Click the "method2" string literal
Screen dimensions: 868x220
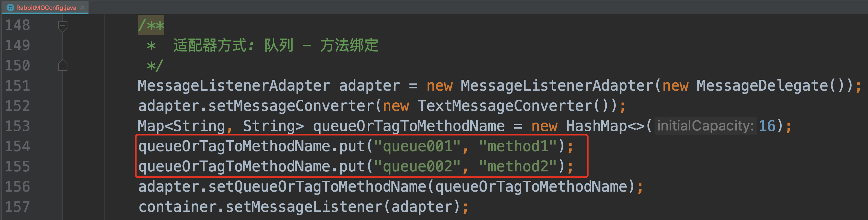518,167
